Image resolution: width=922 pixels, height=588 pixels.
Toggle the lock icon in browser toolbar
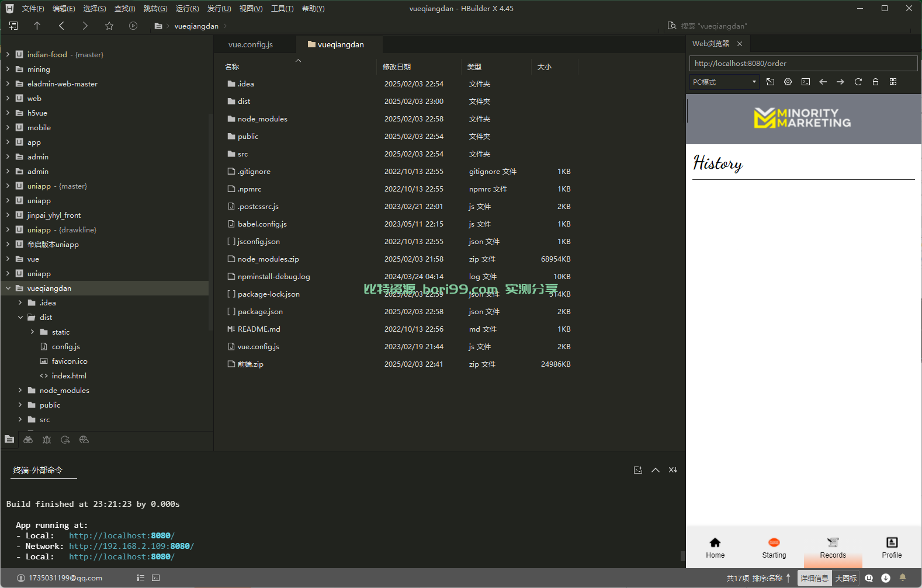coord(876,82)
